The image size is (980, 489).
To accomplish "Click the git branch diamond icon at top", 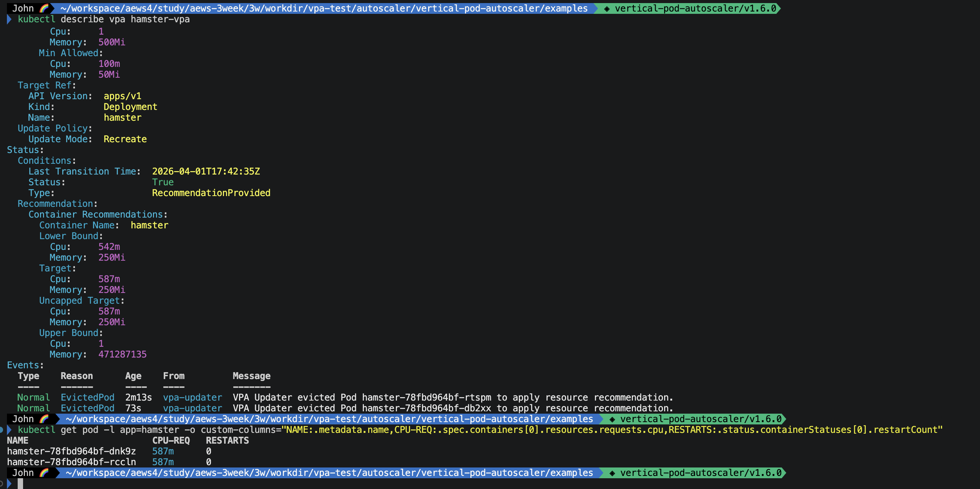I will 607,8.
